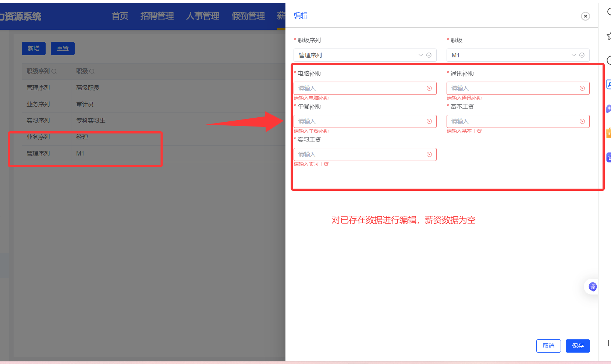Click the 职级序列 table column header text
The image size is (611, 364).
point(38,71)
